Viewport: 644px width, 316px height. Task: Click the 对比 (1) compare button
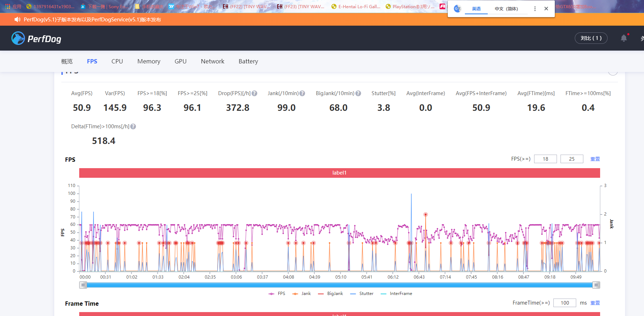coord(591,38)
